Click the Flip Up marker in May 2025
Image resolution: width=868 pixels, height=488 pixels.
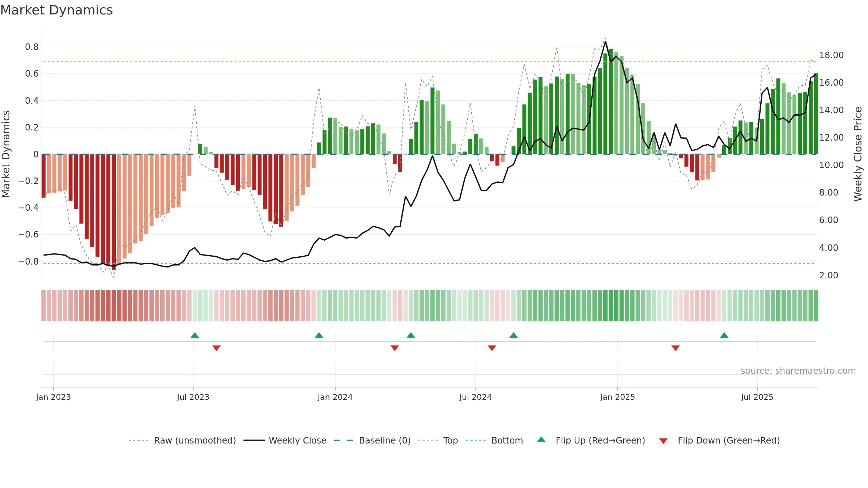(x=724, y=335)
